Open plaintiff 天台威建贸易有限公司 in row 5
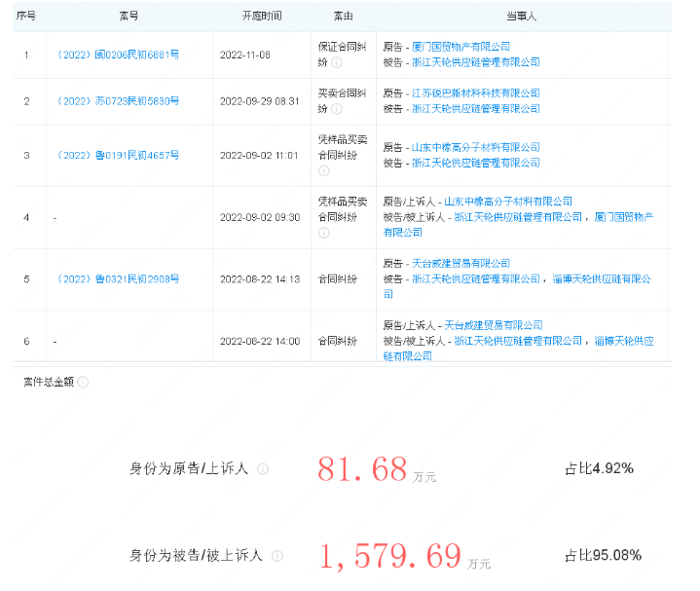 pyautogui.click(x=461, y=264)
